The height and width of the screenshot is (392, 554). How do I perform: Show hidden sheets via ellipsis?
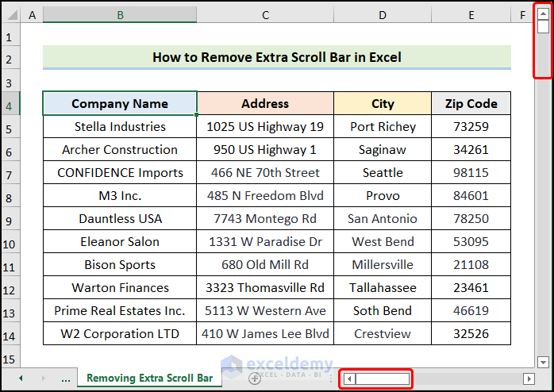tap(66, 379)
